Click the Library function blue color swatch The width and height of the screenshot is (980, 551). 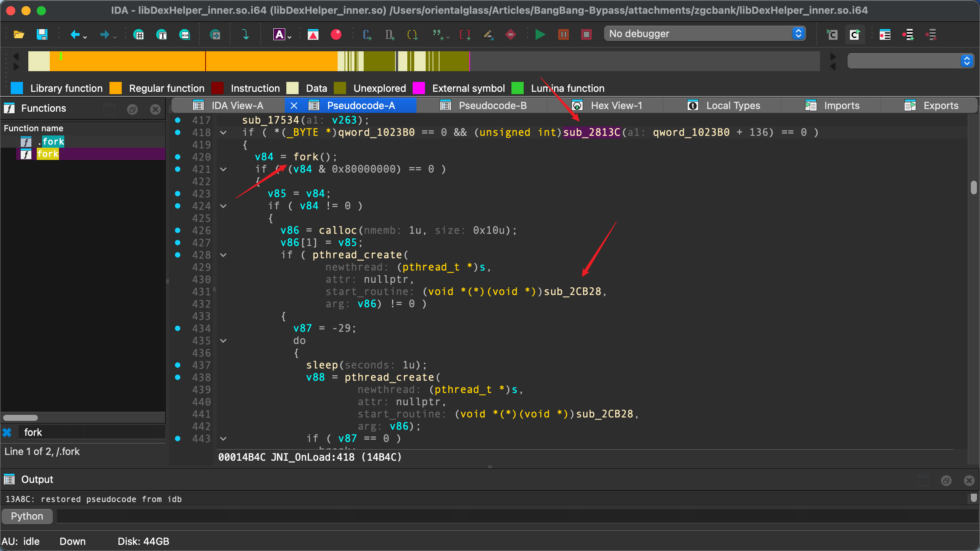[x=17, y=88]
